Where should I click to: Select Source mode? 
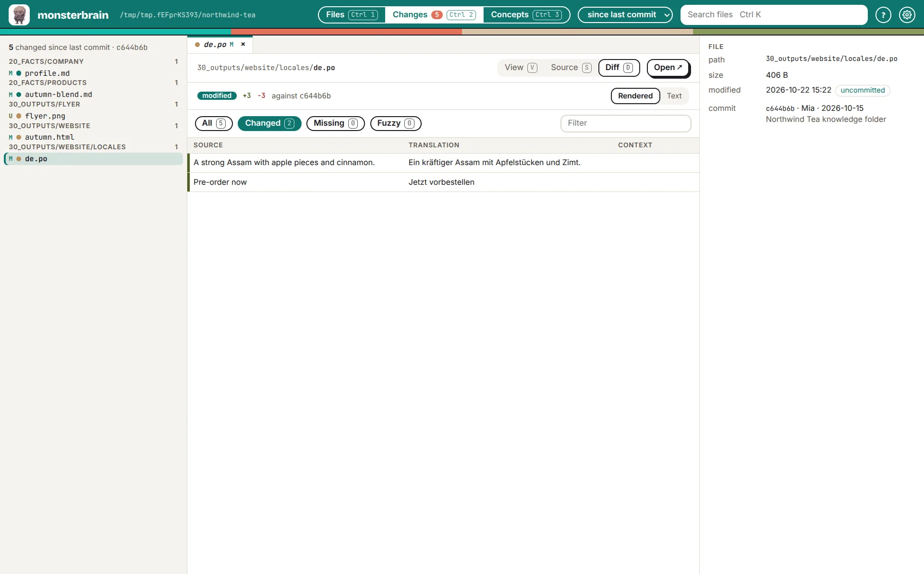[571, 68]
